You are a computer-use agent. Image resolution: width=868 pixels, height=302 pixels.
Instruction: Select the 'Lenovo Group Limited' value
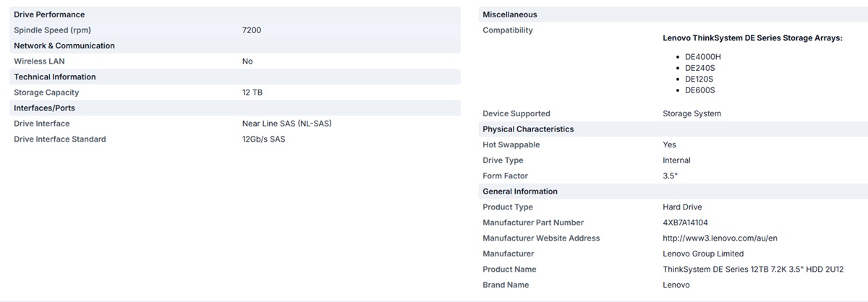703,254
